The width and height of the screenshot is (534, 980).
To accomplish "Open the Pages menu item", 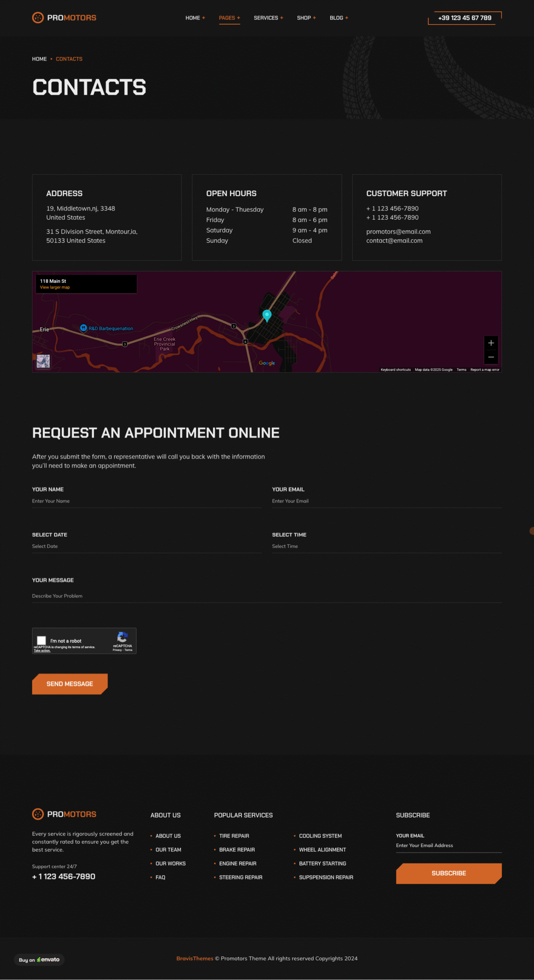I will pos(229,18).
